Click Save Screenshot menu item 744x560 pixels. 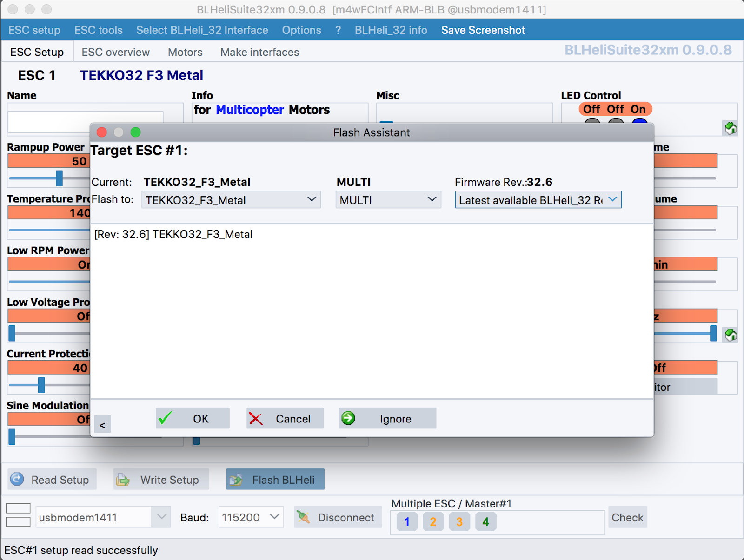click(483, 30)
